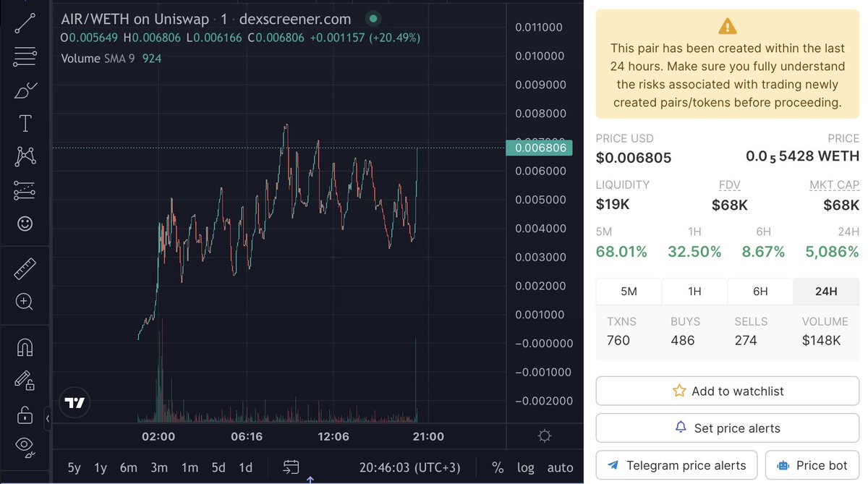Set chart range to 1m
The width and height of the screenshot is (868, 484).
tap(190, 467)
